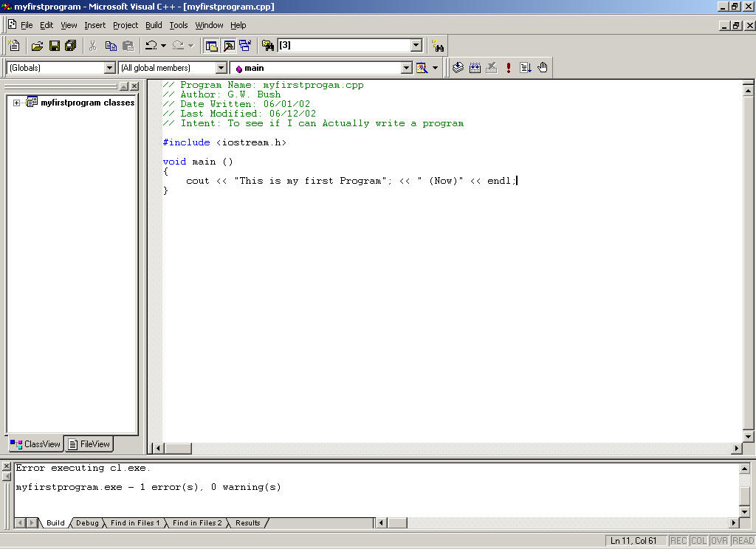Select the Find in Files 1 tab
Viewport: 756px width, 549px height.
(x=134, y=523)
